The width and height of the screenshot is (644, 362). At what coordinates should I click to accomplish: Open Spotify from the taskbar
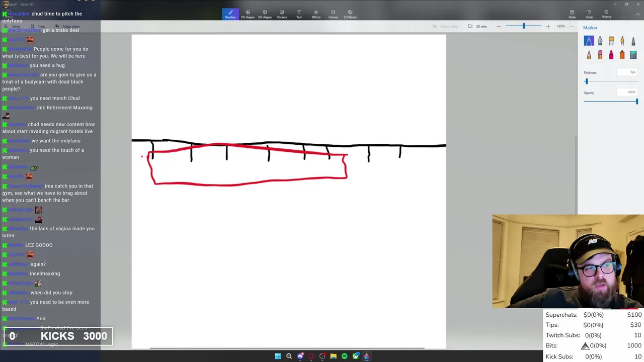(x=344, y=356)
